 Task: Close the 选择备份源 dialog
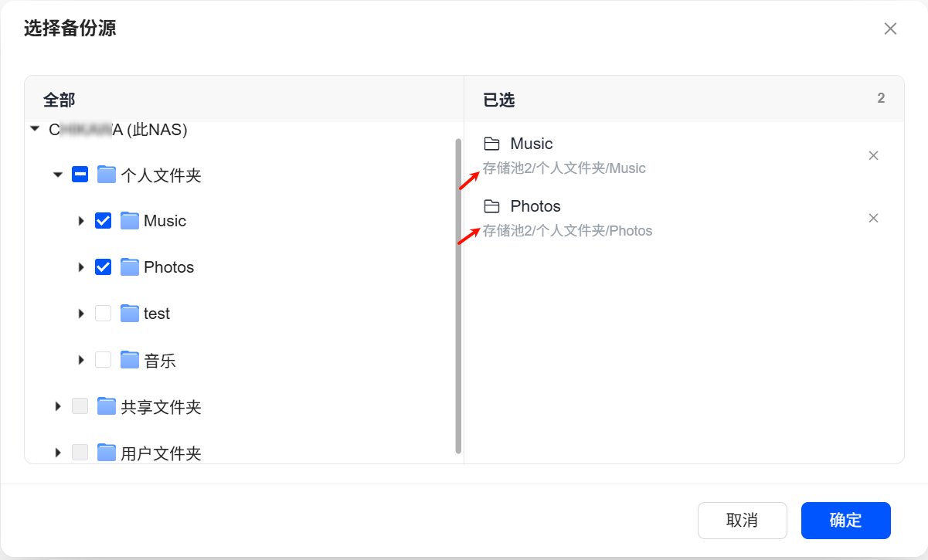point(890,29)
